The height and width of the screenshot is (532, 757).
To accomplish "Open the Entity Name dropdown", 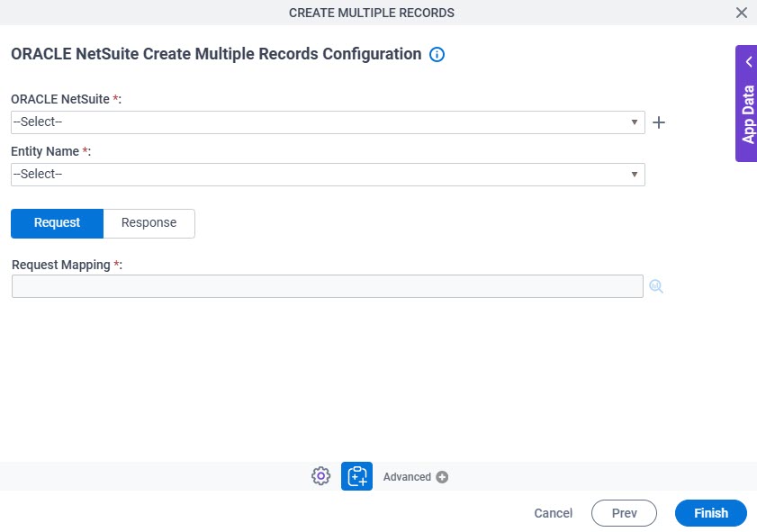I will click(x=328, y=175).
